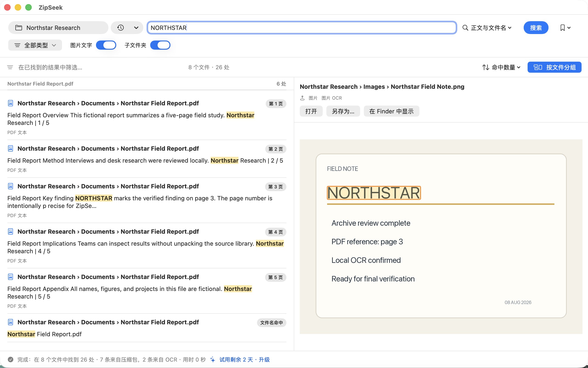
Task: Select the 'Field Report Key finding' result snippet
Action: point(140,202)
